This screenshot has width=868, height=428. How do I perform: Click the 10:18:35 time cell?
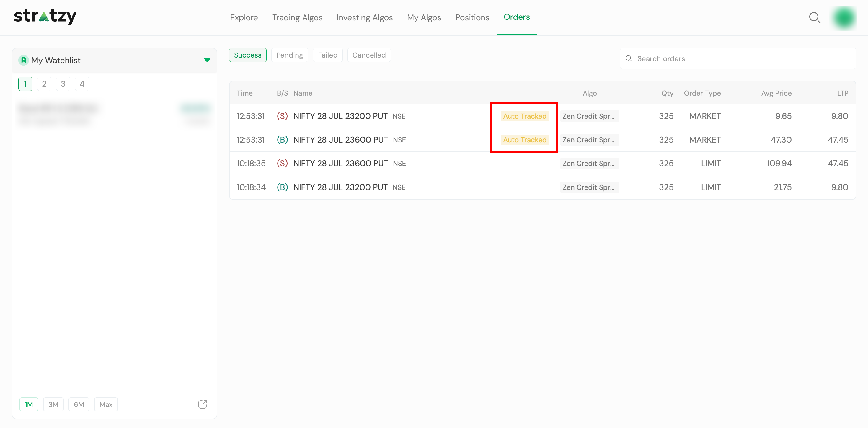pyautogui.click(x=251, y=163)
